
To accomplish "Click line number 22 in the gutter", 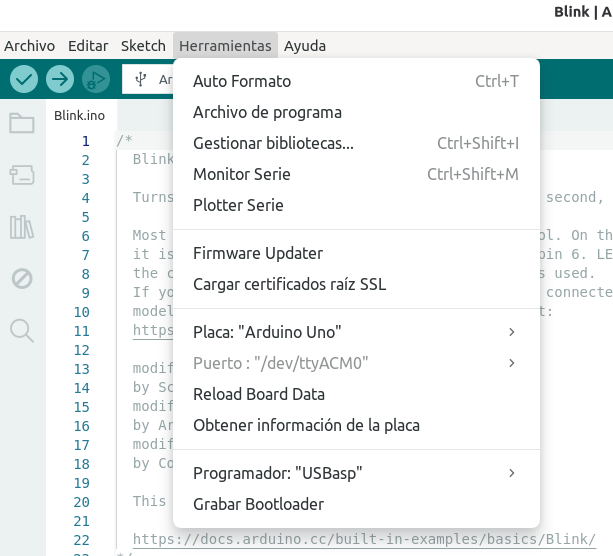I will coord(82,540).
